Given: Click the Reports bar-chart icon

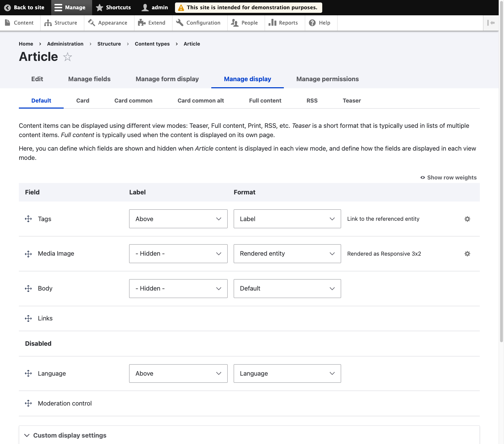Looking at the screenshot, I should [x=272, y=22].
